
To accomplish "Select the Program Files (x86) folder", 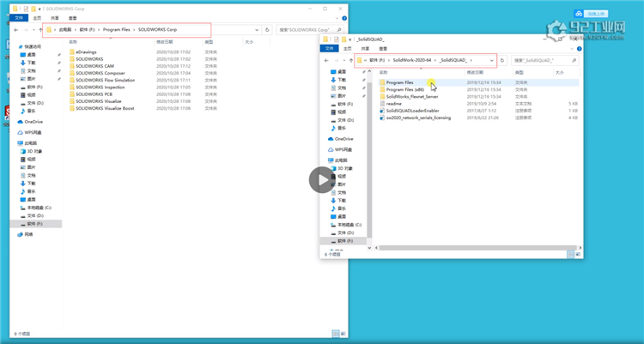I will (x=404, y=89).
